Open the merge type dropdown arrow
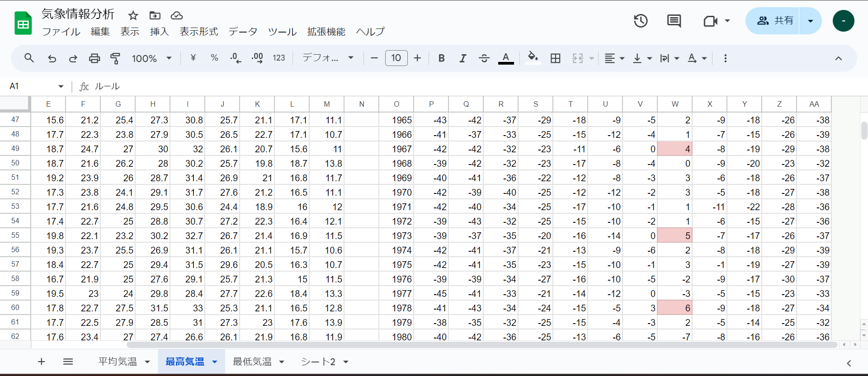Screen dimensions: 868x376 [x=591, y=58]
